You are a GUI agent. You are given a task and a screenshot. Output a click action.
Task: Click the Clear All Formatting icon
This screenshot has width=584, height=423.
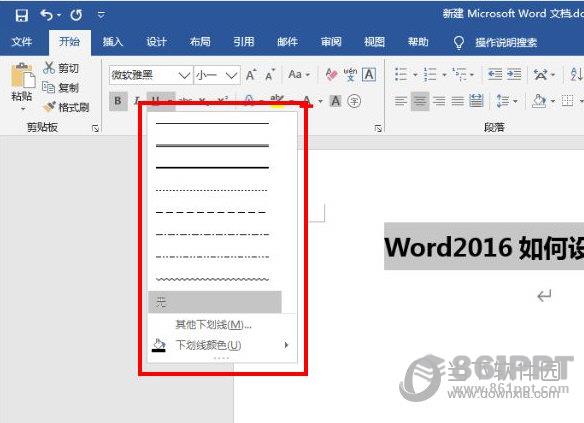pyautogui.click(x=331, y=75)
